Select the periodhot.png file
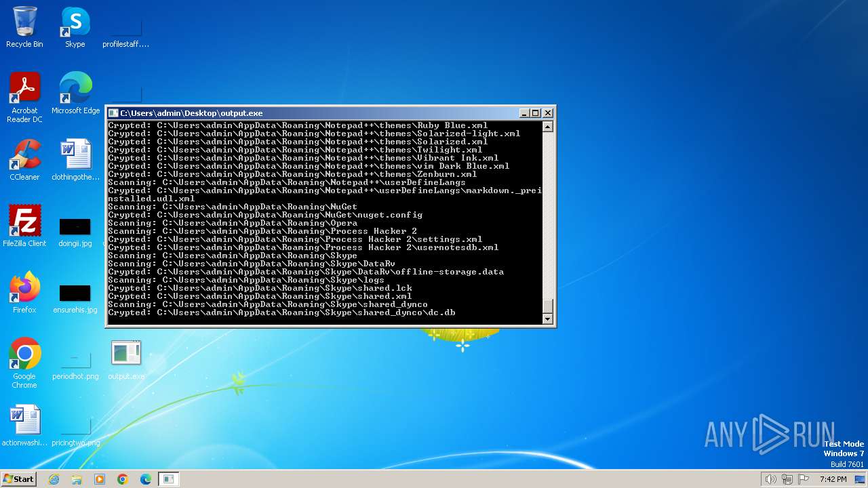 (75, 364)
